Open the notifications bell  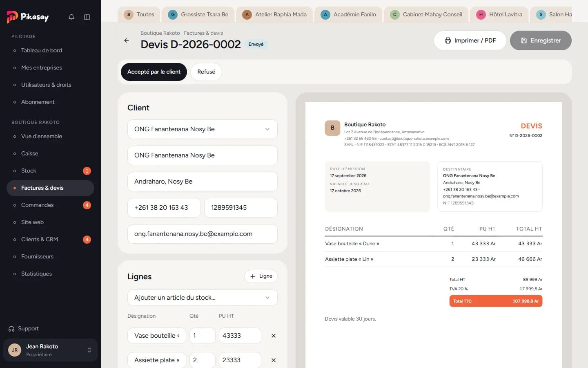click(x=71, y=17)
